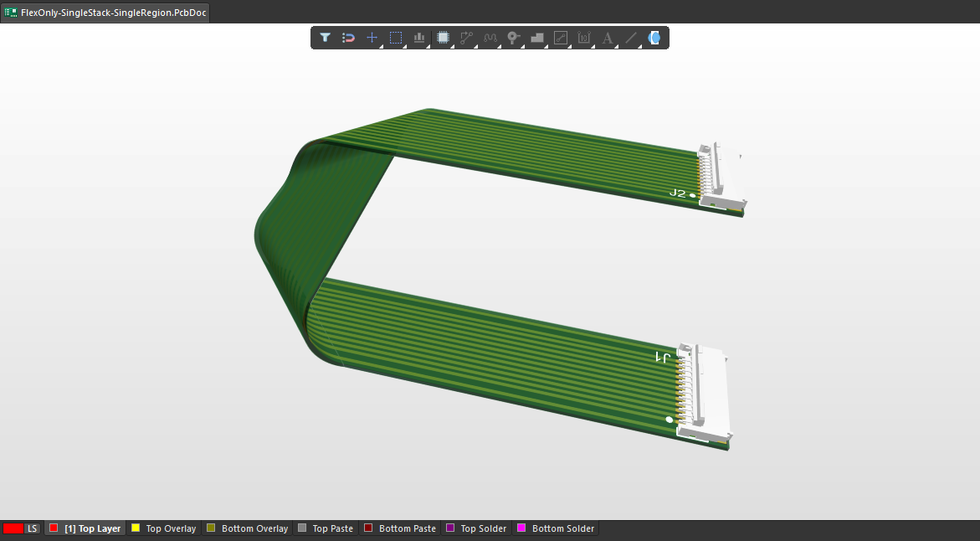Open the Snap Options magnet icon
This screenshot has height=541, width=980.
point(348,38)
